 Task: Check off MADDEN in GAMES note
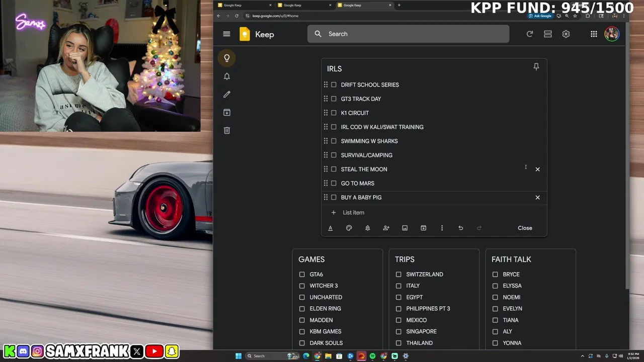302,320
